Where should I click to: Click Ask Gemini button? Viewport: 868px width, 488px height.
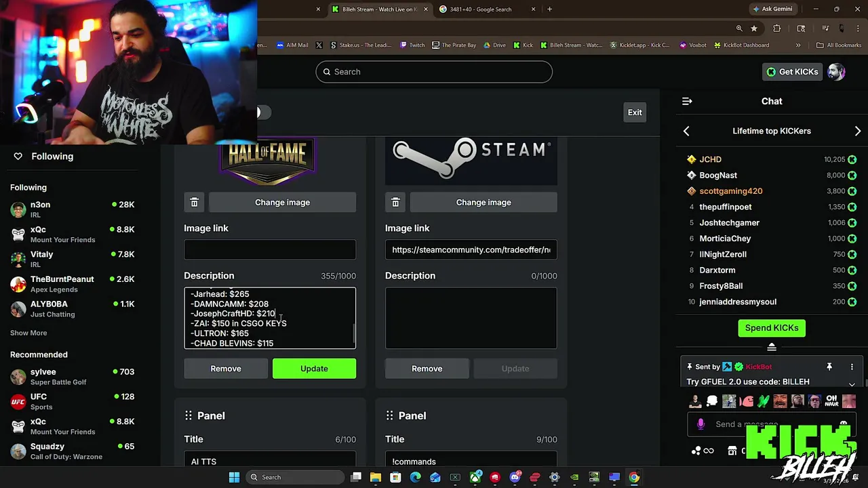pyautogui.click(x=772, y=9)
